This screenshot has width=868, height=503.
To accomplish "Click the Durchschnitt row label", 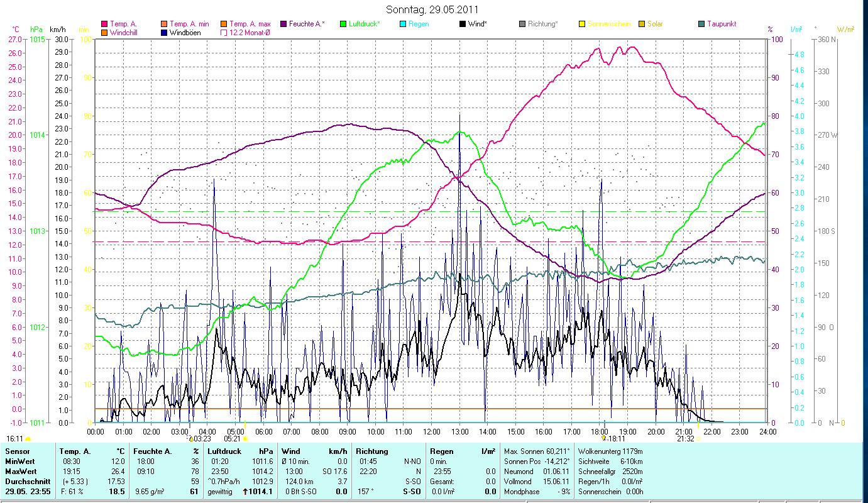I will click(28, 482).
